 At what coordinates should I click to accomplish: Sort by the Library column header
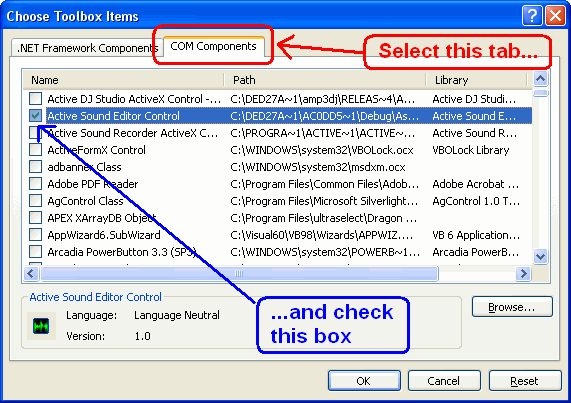(476, 80)
